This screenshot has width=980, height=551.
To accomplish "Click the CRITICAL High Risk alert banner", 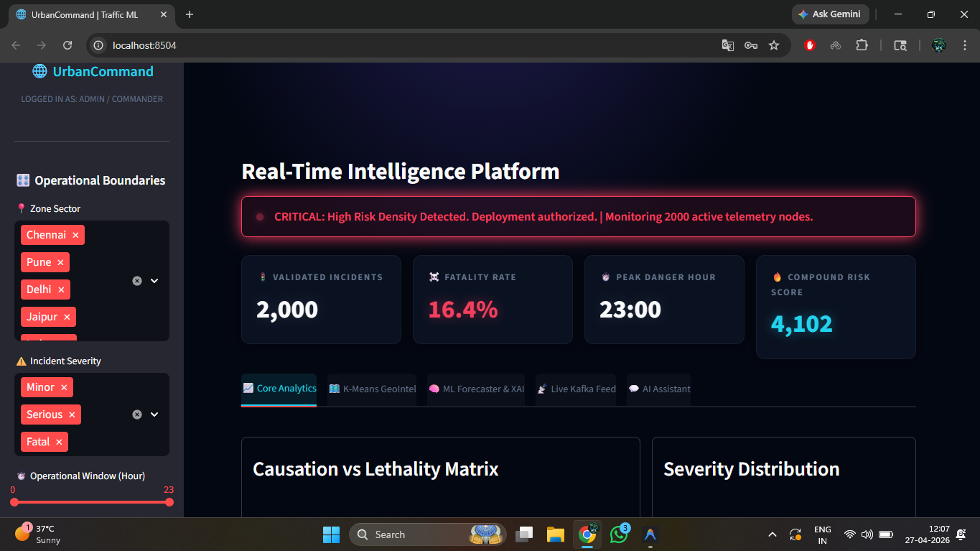I will pos(579,216).
